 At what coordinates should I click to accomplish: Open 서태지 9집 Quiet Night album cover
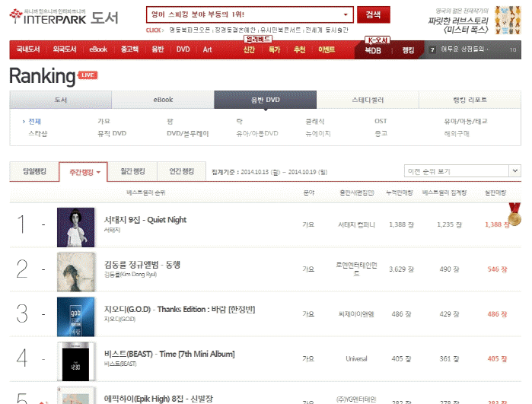tap(75, 227)
